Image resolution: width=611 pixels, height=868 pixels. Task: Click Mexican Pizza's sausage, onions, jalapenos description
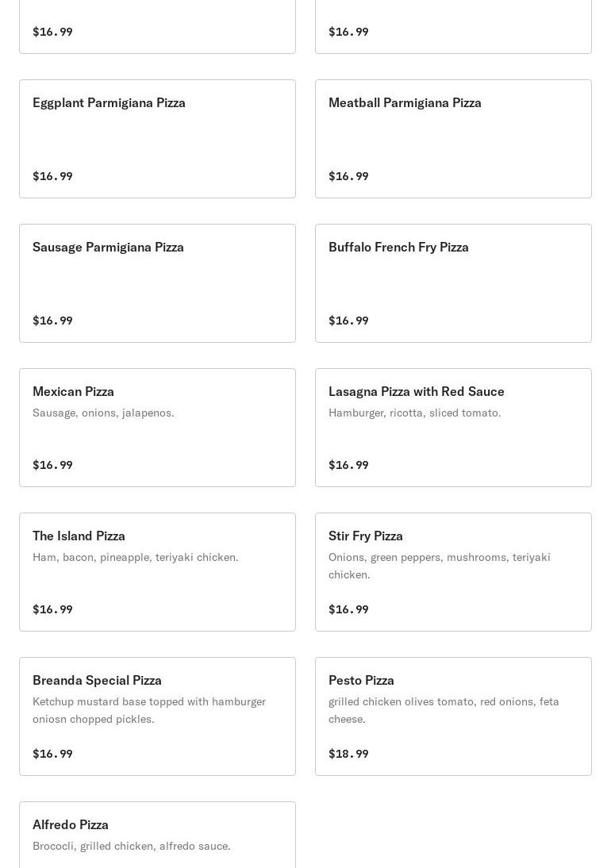pos(103,413)
